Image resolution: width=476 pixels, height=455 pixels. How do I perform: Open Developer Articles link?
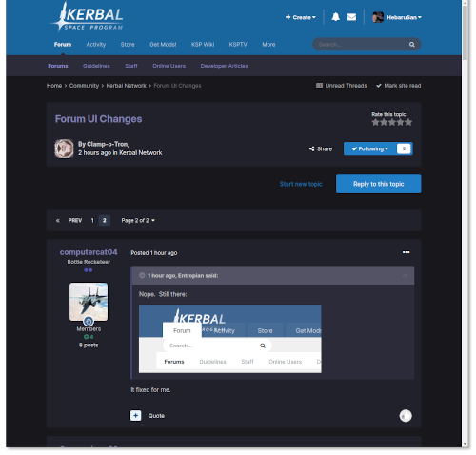224,66
